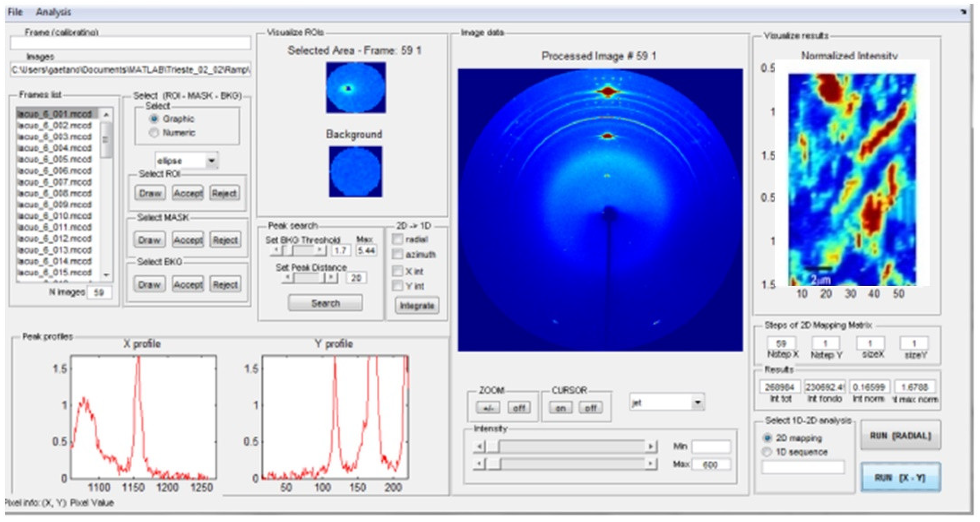980x522 pixels.
Task: Open the File menu
Action: 15,12
